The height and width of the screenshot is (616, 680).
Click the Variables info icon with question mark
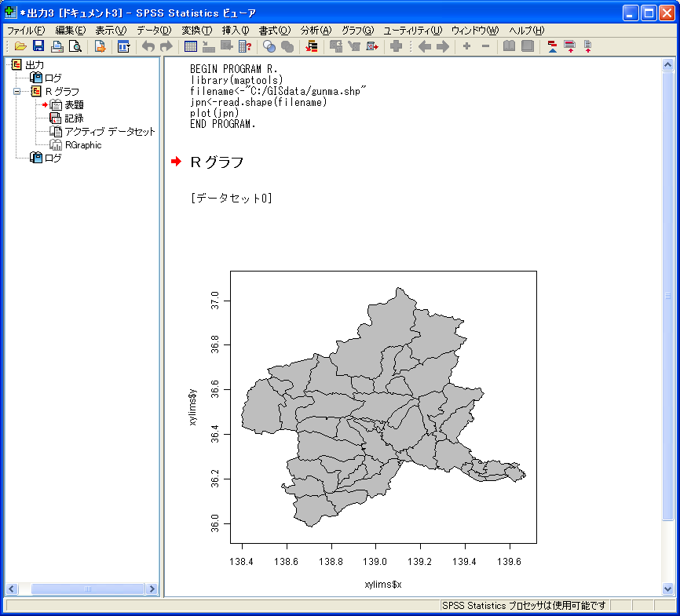click(x=244, y=47)
